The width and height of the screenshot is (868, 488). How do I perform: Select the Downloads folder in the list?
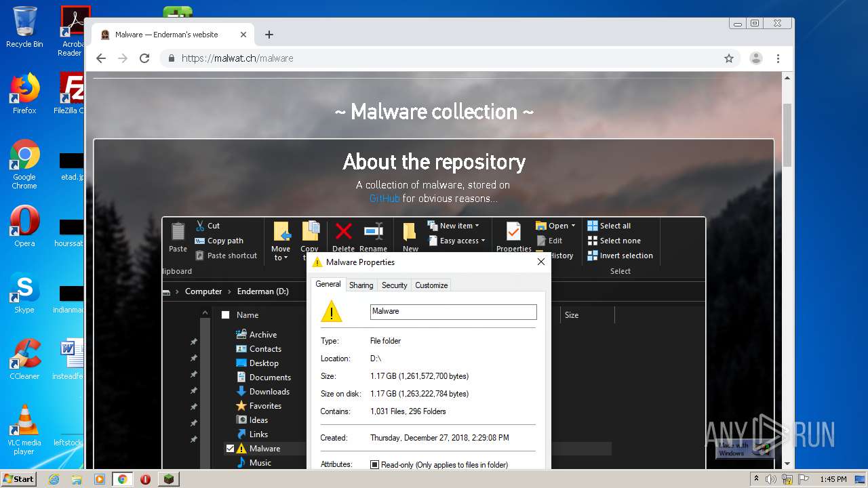click(x=262, y=392)
